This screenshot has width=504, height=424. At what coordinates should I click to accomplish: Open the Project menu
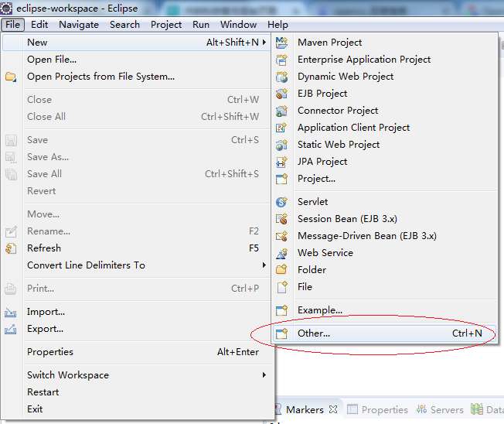[x=166, y=25]
